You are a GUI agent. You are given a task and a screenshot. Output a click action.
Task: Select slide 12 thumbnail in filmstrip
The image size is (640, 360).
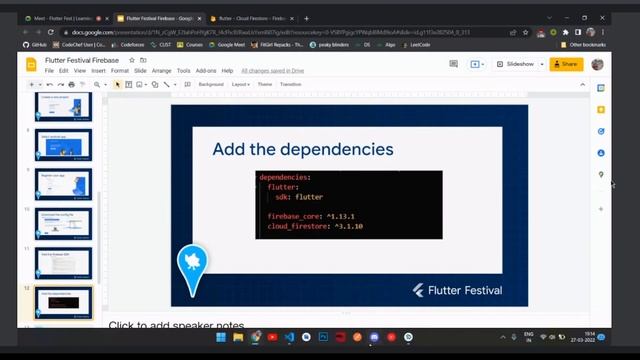point(63,302)
